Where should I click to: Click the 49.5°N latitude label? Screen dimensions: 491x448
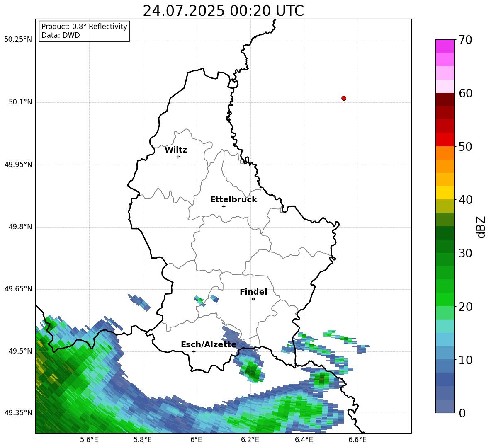(x=20, y=351)
